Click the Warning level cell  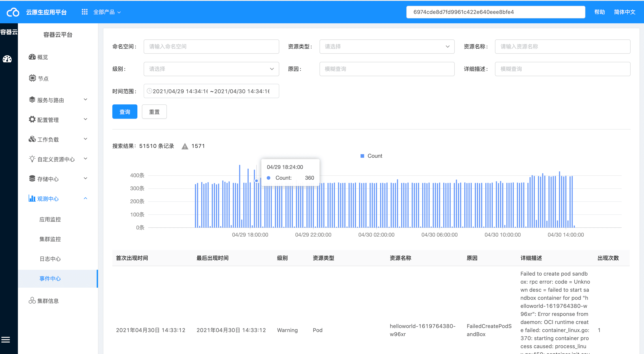[x=287, y=330]
